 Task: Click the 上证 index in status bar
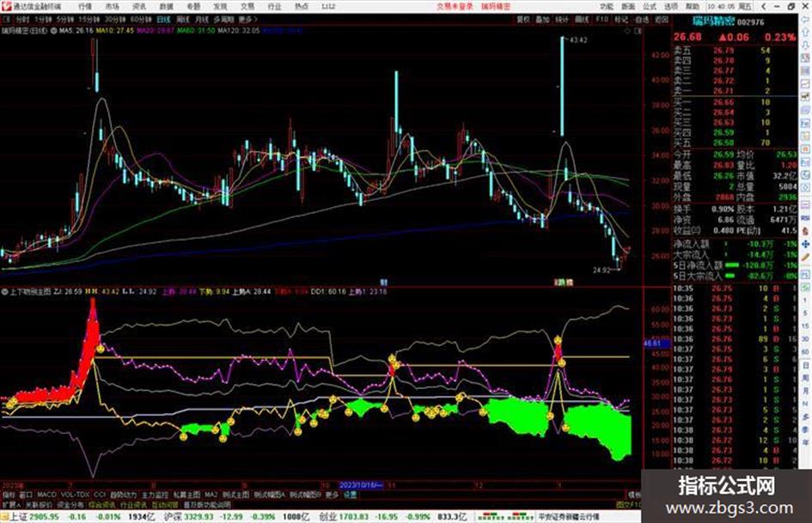tap(18, 517)
